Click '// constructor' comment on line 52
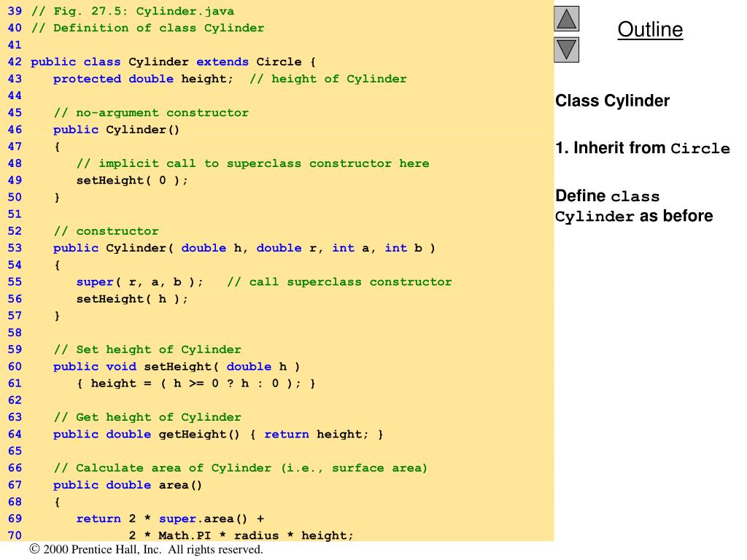This screenshot has height=560, width=747. coord(107,231)
